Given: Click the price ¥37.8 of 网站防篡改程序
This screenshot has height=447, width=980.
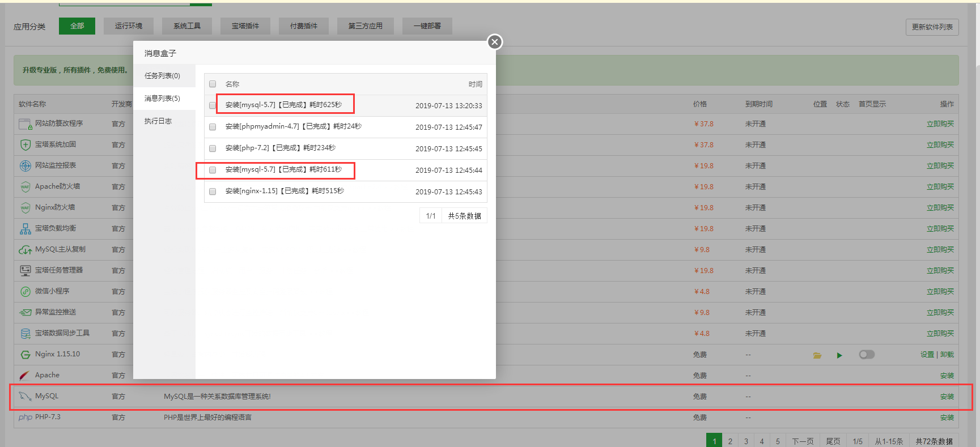Looking at the screenshot, I should [704, 124].
